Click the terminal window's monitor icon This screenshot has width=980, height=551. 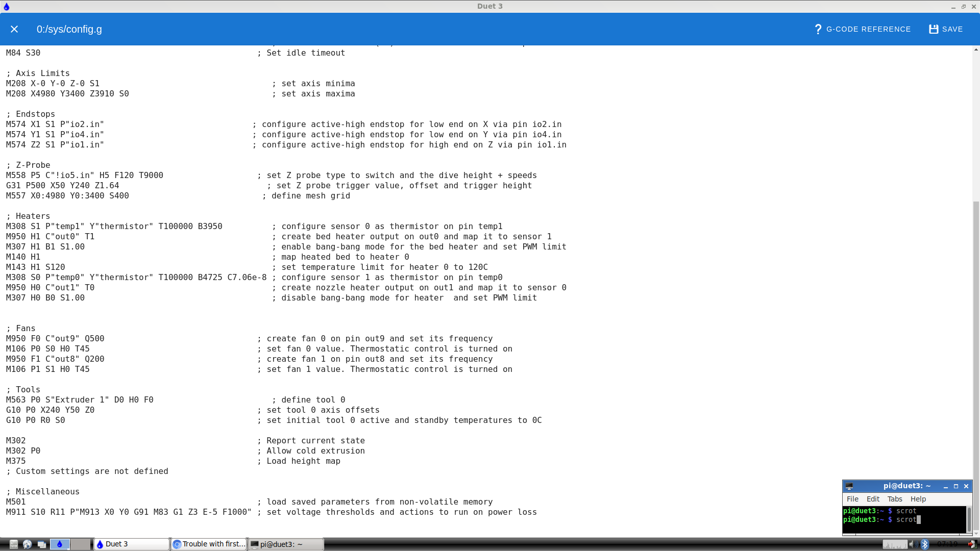pyautogui.click(x=849, y=486)
